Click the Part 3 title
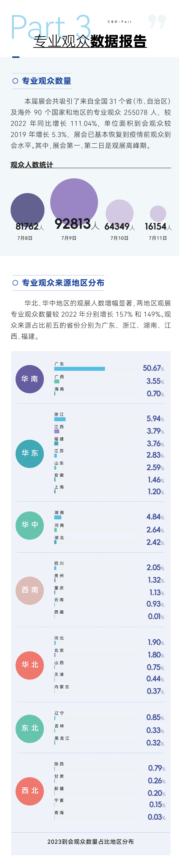179x868 pixels. (x=51, y=27)
